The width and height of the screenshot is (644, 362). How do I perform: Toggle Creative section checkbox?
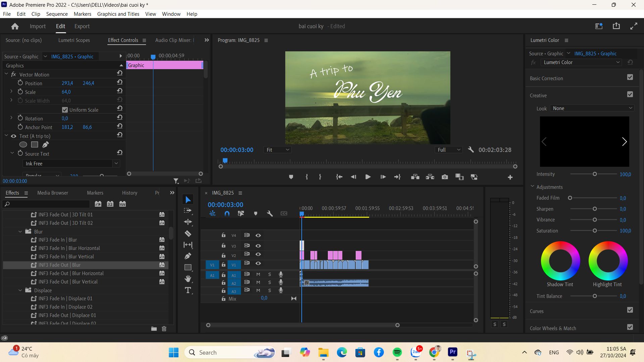pos(630,94)
